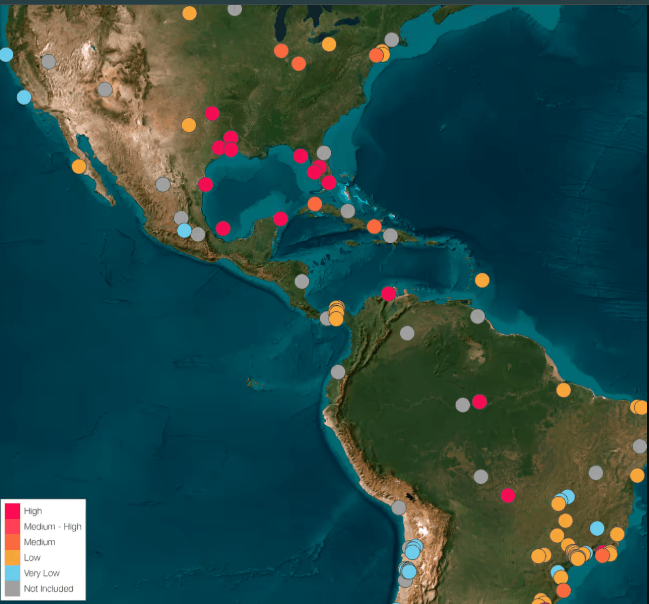Select the gray marker on Hispaniola
This screenshot has height=604, width=649.
pos(390,236)
